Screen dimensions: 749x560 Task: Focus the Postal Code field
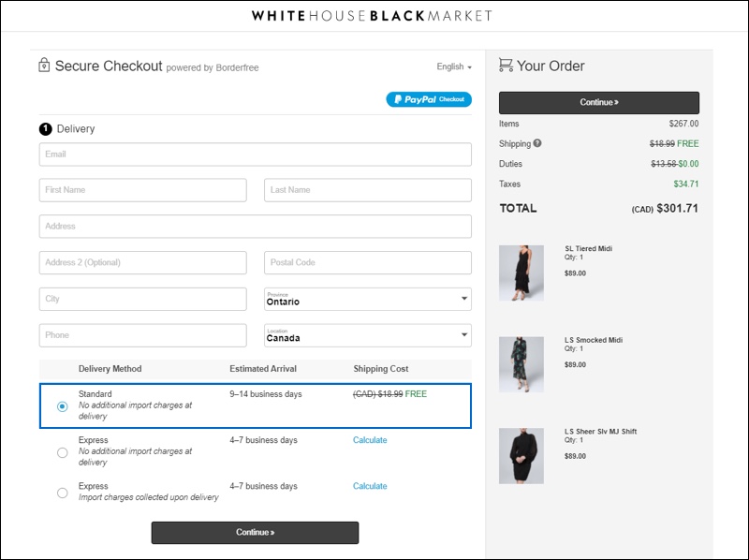(368, 262)
